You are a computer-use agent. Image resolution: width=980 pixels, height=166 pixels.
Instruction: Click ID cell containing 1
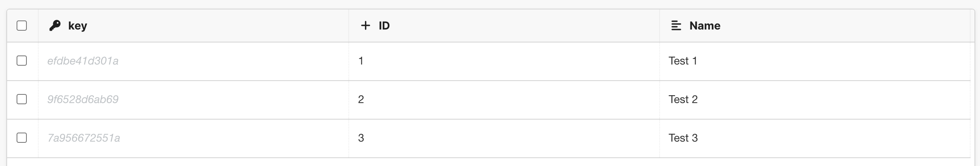coord(361,61)
